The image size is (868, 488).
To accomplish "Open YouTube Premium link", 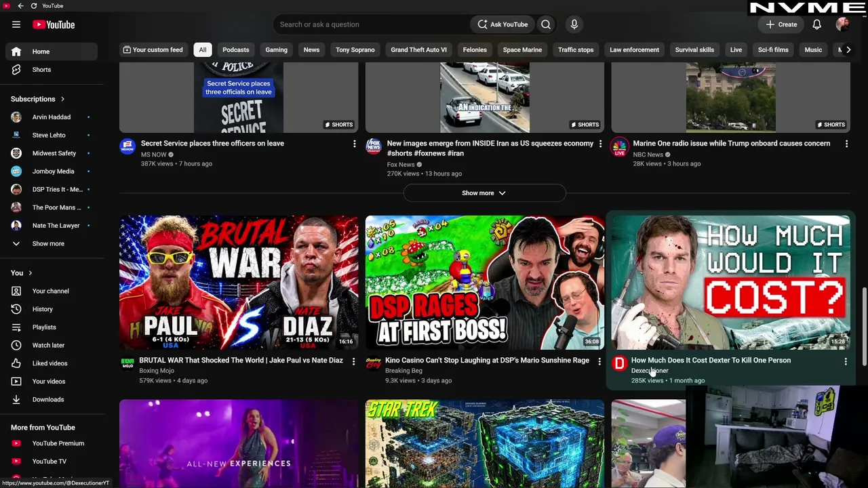I will pyautogui.click(x=52, y=443).
